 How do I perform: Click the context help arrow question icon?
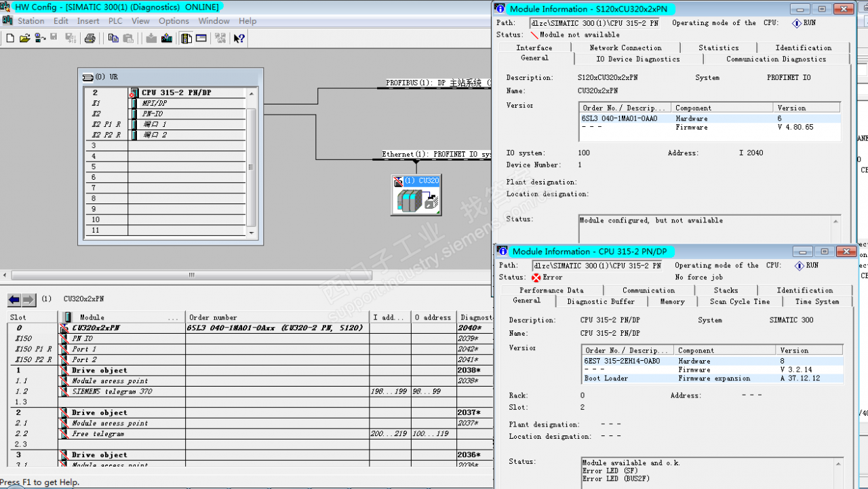click(x=239, y=38)
